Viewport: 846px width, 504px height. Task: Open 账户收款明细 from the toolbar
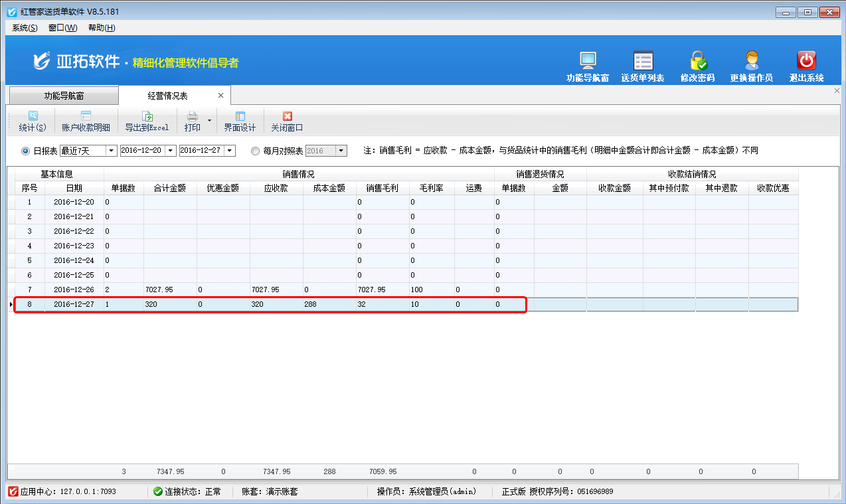pyautogui.click(x=86, y=116)
